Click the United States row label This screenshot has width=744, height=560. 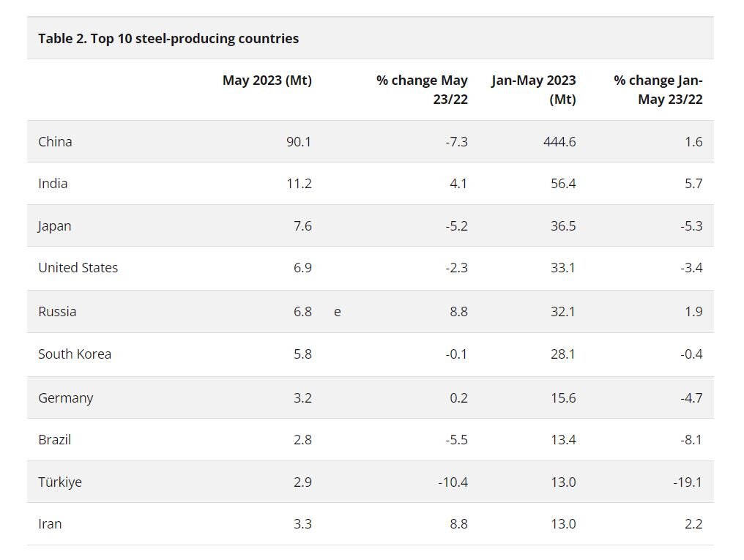tap(78, 267)
